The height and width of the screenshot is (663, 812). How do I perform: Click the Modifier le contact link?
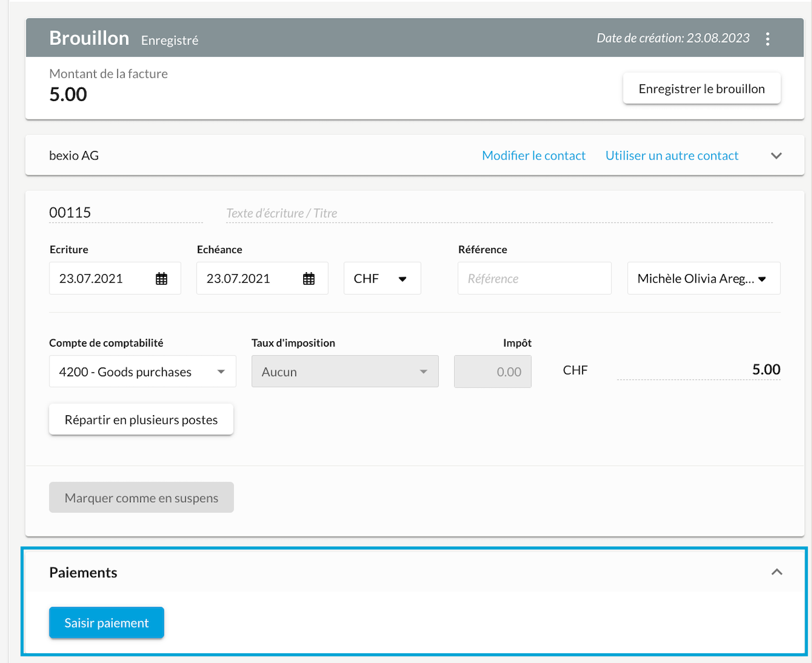[534, 156]
